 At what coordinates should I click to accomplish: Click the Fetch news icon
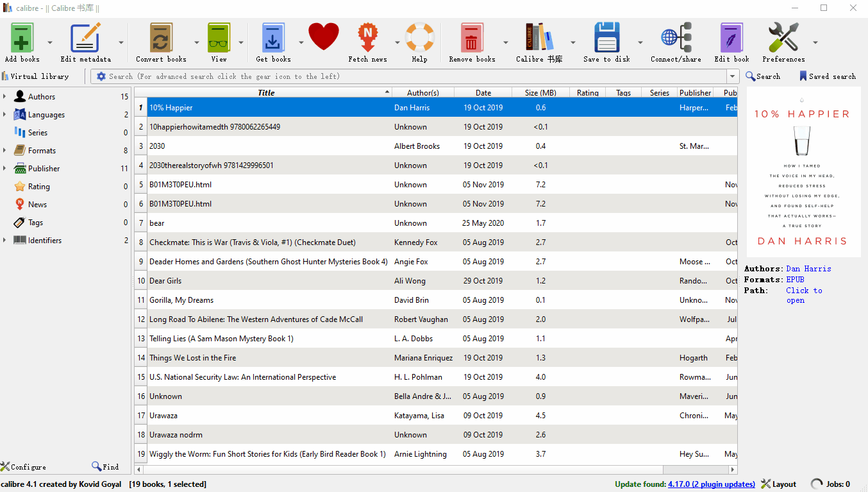point(367,38)
